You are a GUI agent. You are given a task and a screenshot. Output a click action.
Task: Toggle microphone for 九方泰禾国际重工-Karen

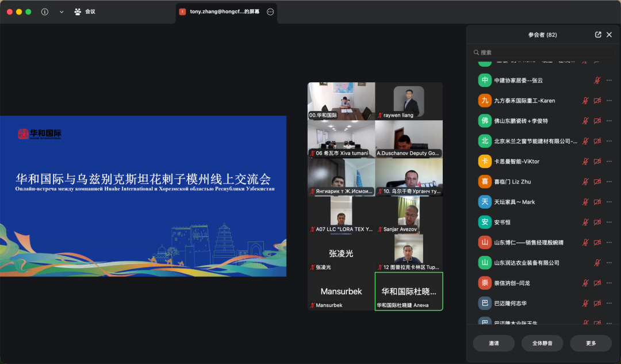pyautogui.click(x=585, y=101)
